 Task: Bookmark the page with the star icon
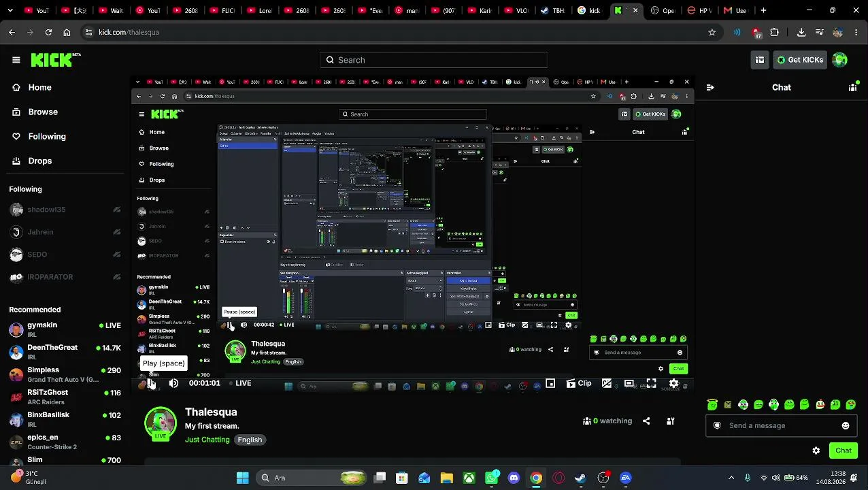[712, 32]
